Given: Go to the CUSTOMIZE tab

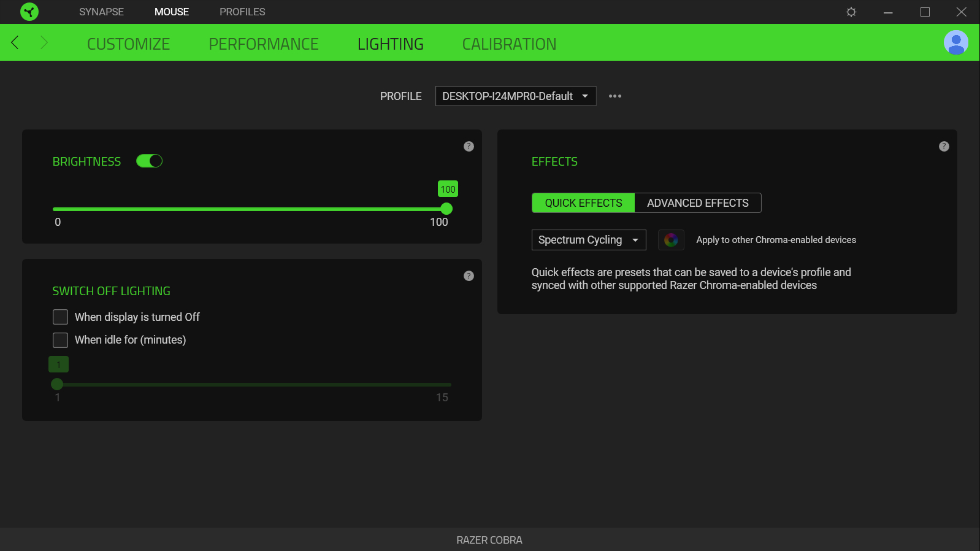Looking at the screenshot, I should coord(128,44).
